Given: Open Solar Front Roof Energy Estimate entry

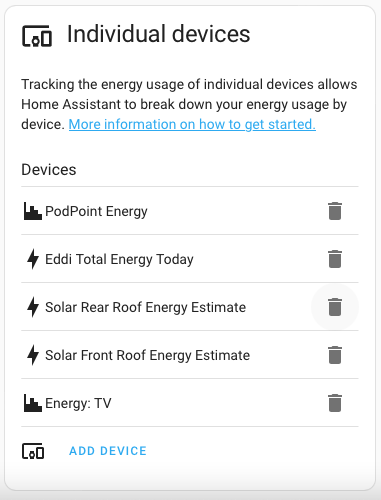Looking at the screenshot, I should coord(190,355).
